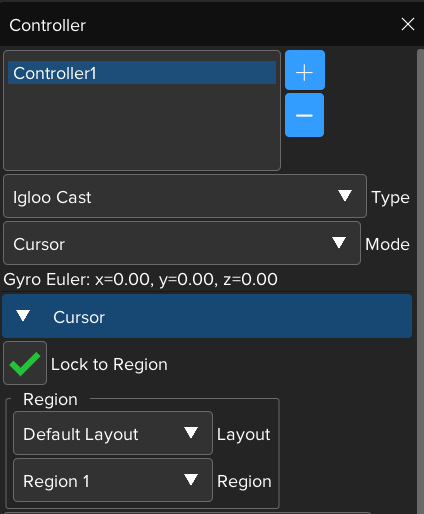Click the Controller panel title
Screen dimensions: 424x514
click(x=48, y=25)
